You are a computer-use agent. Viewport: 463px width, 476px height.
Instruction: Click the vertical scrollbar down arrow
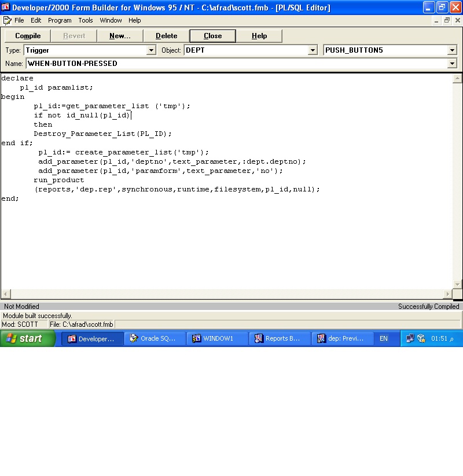click(458, 284)
